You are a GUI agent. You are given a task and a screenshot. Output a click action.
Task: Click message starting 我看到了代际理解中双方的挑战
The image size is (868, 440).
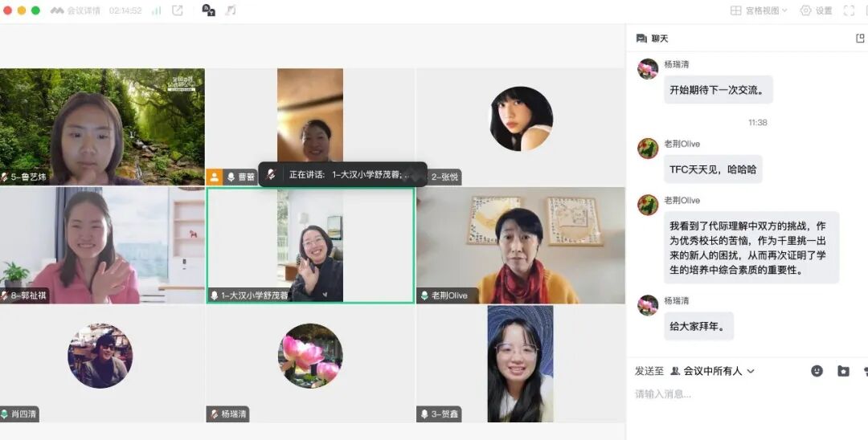[x=751, y=247]
